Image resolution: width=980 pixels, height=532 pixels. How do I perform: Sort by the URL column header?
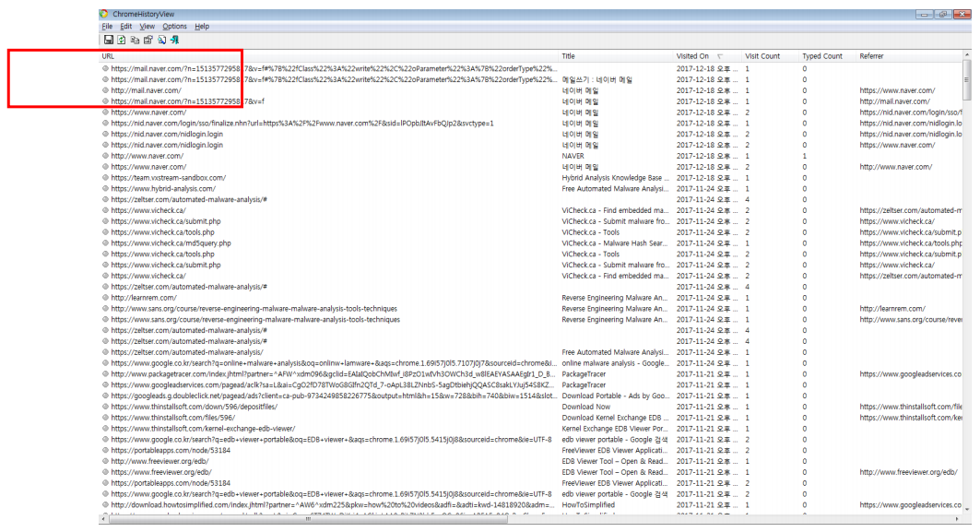coord(328,56)
